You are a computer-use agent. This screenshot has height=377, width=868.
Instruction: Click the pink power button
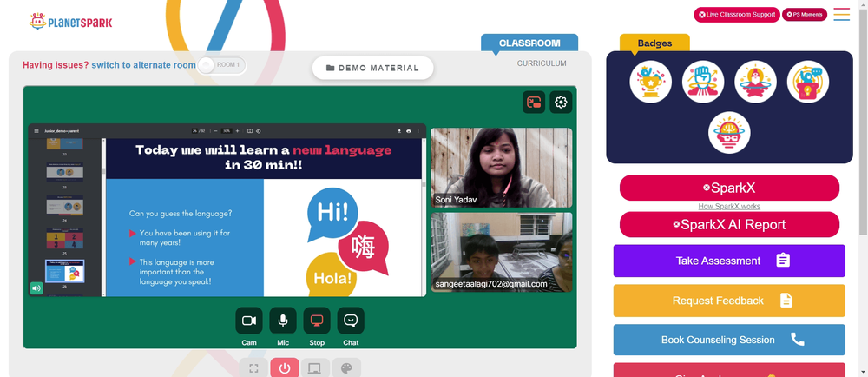click(285, 368)
